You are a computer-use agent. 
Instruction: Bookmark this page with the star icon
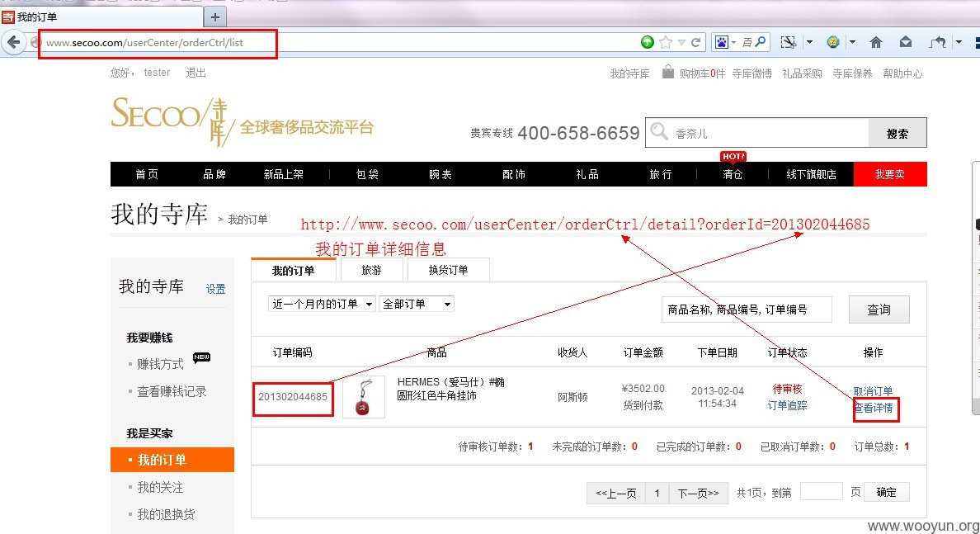pyautogui.click(x=666, y=42)
